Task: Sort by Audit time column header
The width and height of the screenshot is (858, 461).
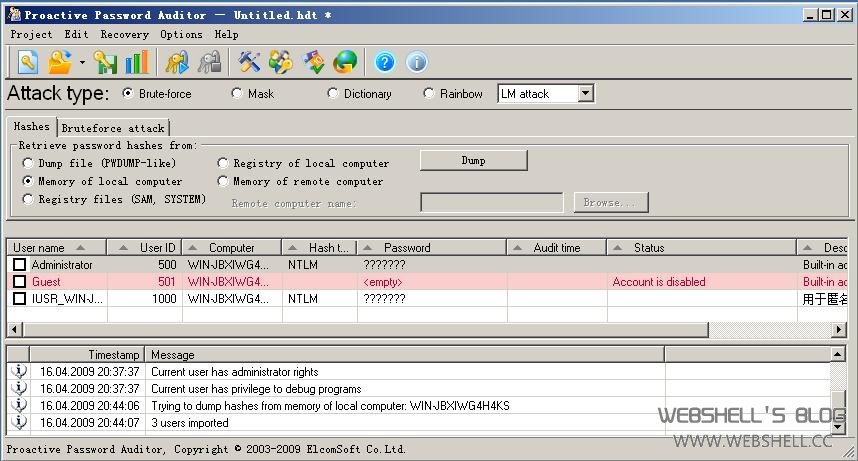Action: click(x=557, y=247)
